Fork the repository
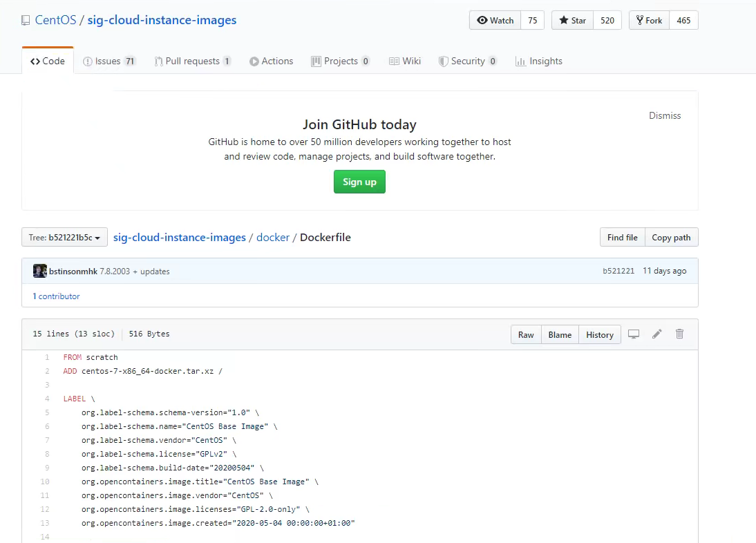Image resolution: width=756 pixels, height=543 pixels. click(x=648, y=21)
